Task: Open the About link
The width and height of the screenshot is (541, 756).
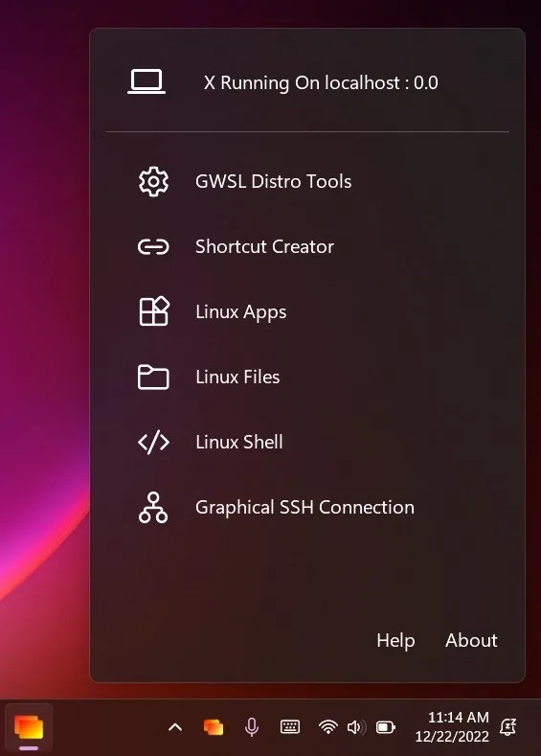Action: (471, 640)
